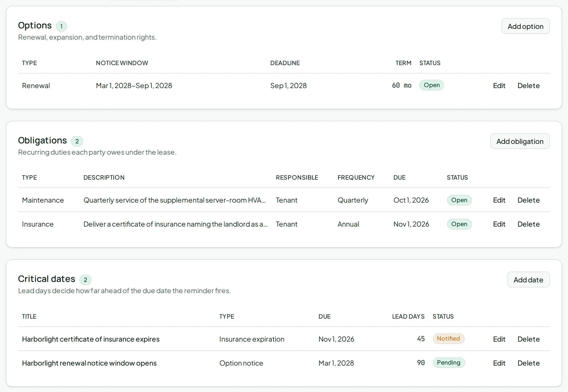Click the 'Insurance expiration' type cell

(x=252, y=339)
